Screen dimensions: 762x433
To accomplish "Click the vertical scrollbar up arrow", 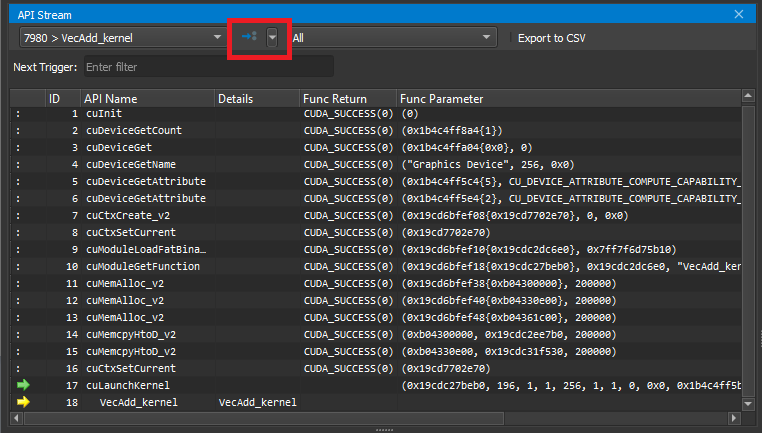I will click(x=747, y=98).
